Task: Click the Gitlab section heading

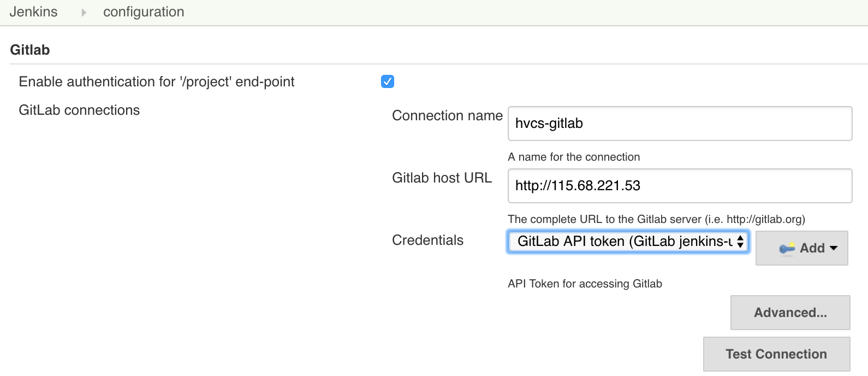Action: tap(30, 50)
